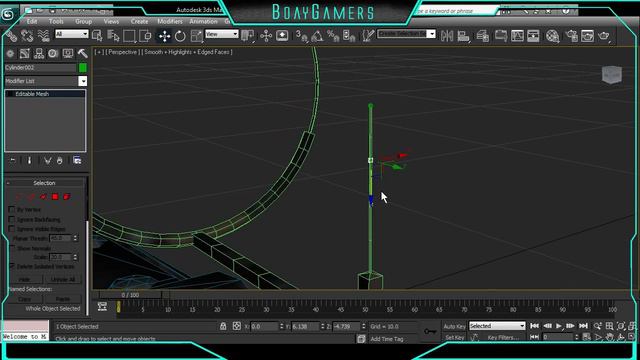This screenshot has width=640, height=360.
Task: Click the render teapot icon
Action: (603, 36)
